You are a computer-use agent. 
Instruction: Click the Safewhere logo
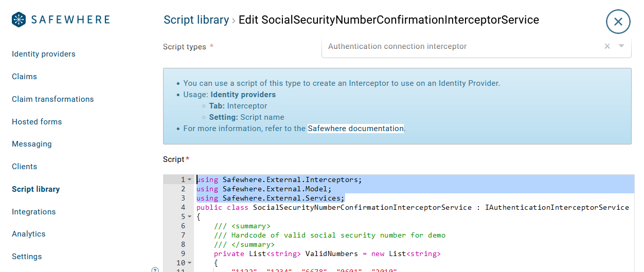coord(61,20)
